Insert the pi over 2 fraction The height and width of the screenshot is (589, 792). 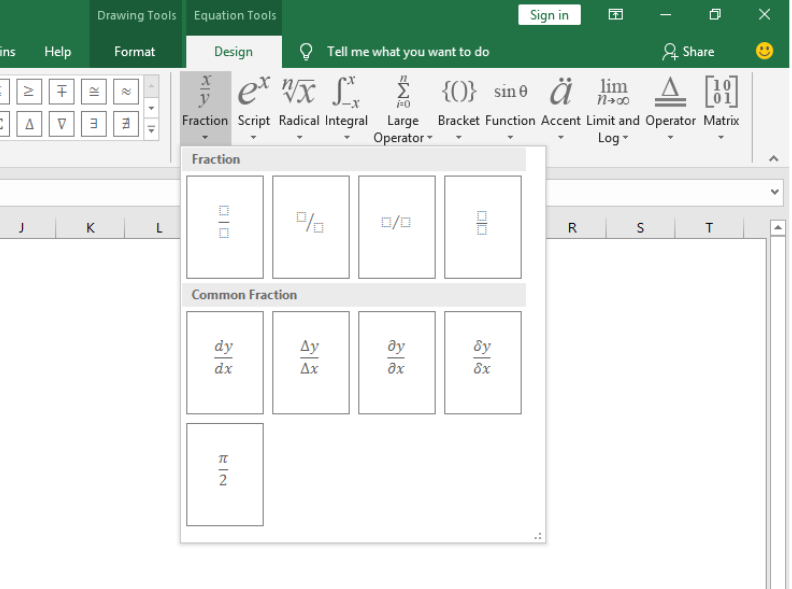click(x=225, y=474)
